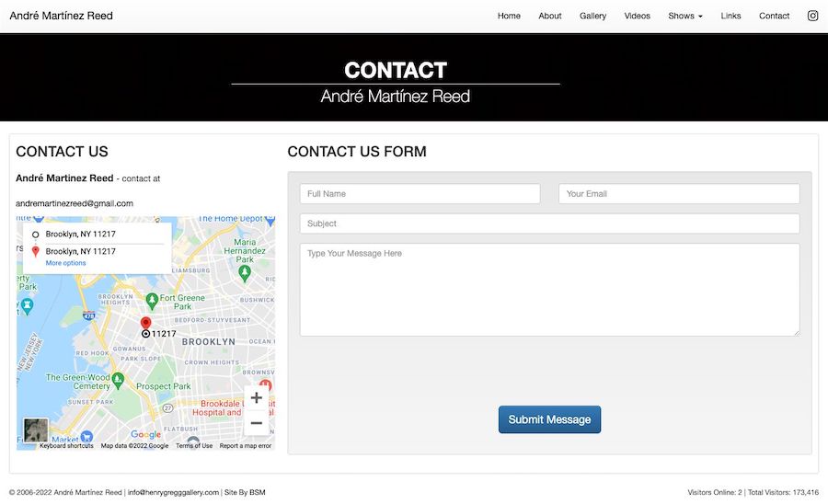Click into the Subject field

pyautogui.click(x=550, y=223)
